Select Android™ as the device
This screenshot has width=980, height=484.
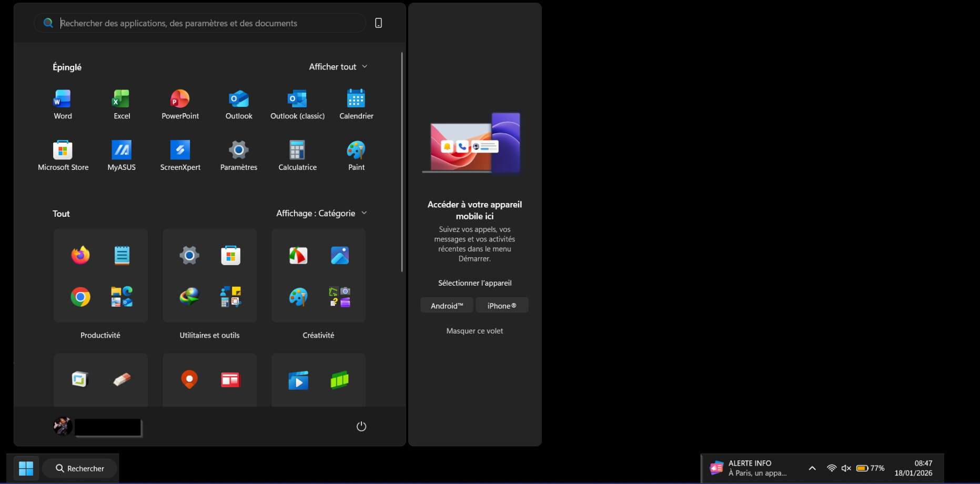point(447,306)
